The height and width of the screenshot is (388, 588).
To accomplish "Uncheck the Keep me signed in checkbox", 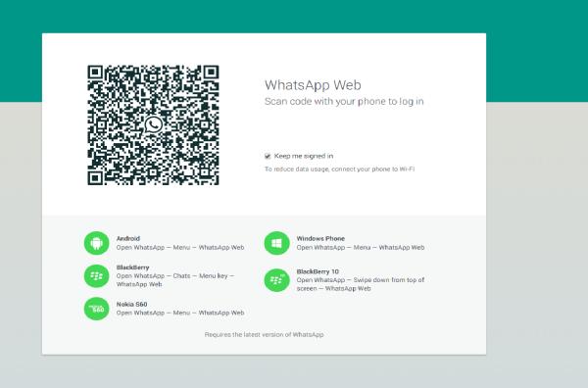I will 268,156.
